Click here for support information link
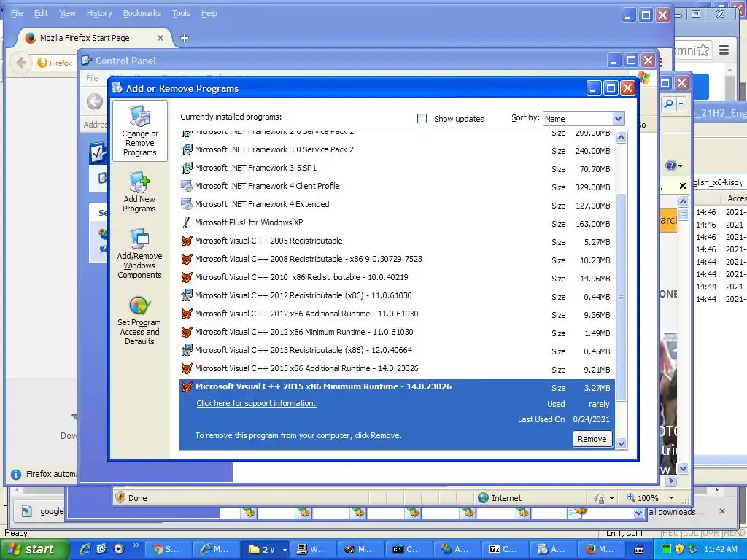747x560 pixels. click(256, 403)
